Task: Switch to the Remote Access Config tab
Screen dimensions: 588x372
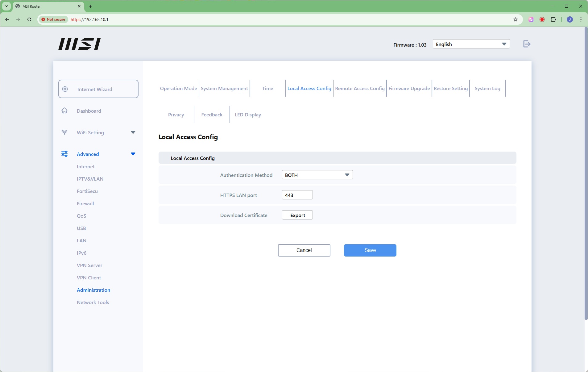Action: (360, 89)
